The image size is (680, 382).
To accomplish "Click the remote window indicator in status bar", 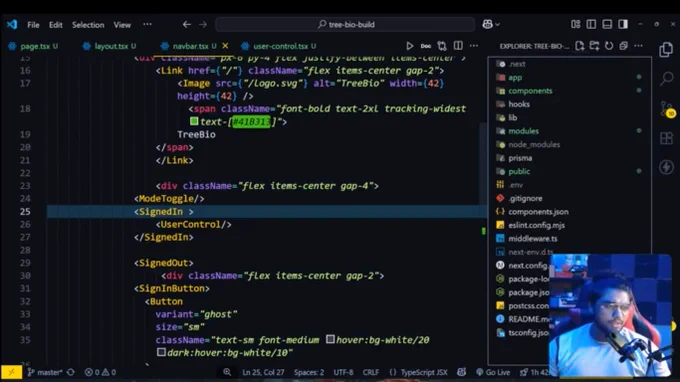I will click(x=11, y=372).
